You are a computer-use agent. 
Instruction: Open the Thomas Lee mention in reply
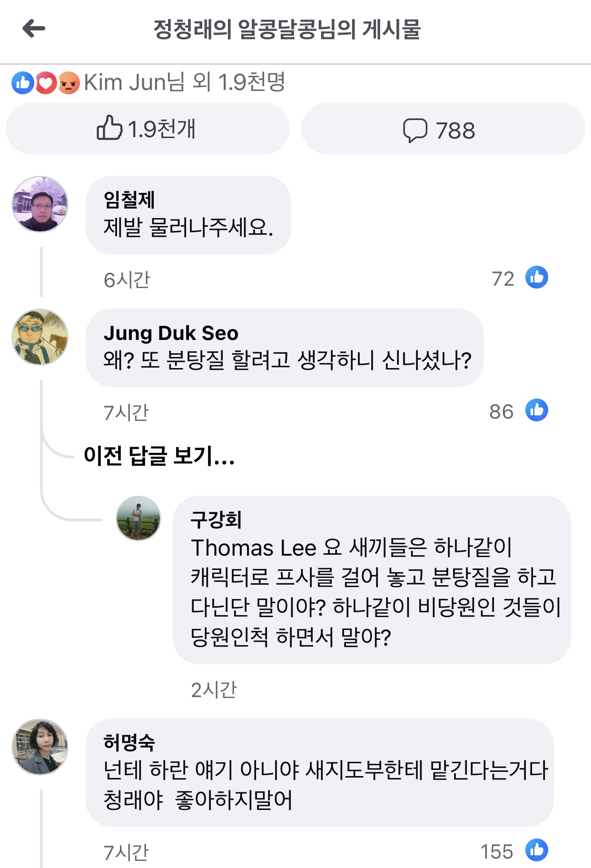(254, 548)
